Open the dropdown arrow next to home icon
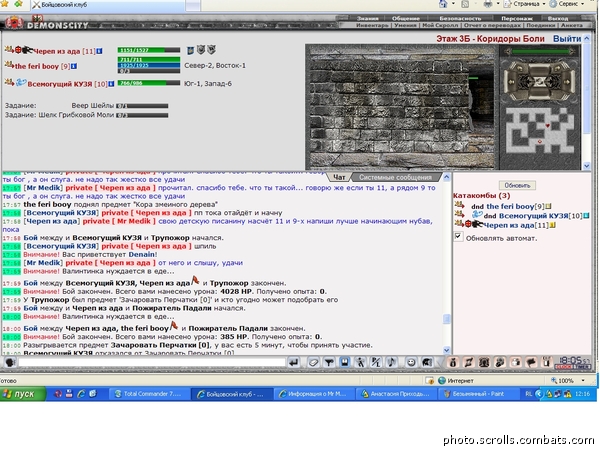The image size is (600, 450). (453, 4)
